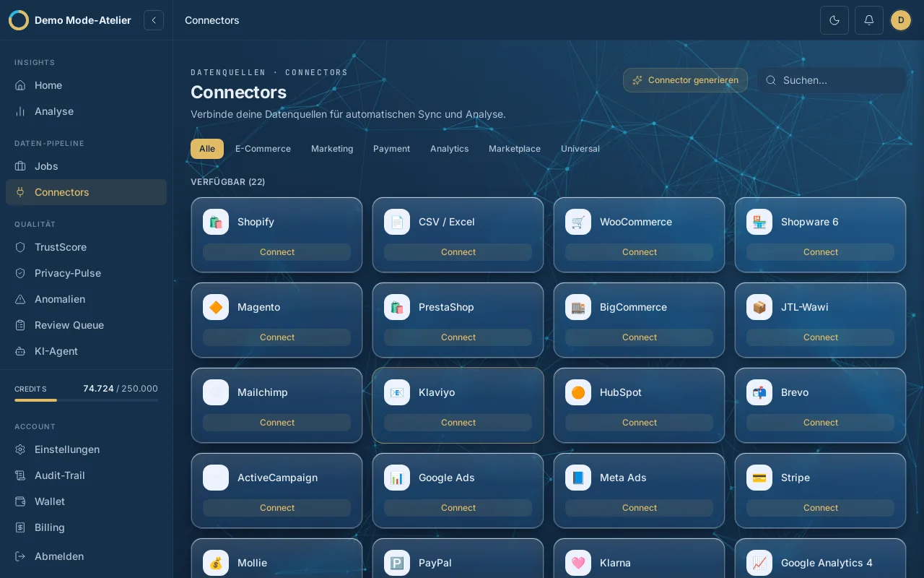Screen dimensions: 924x578
Task: Connect the WooCommerce connector
Action: (639, 252)
